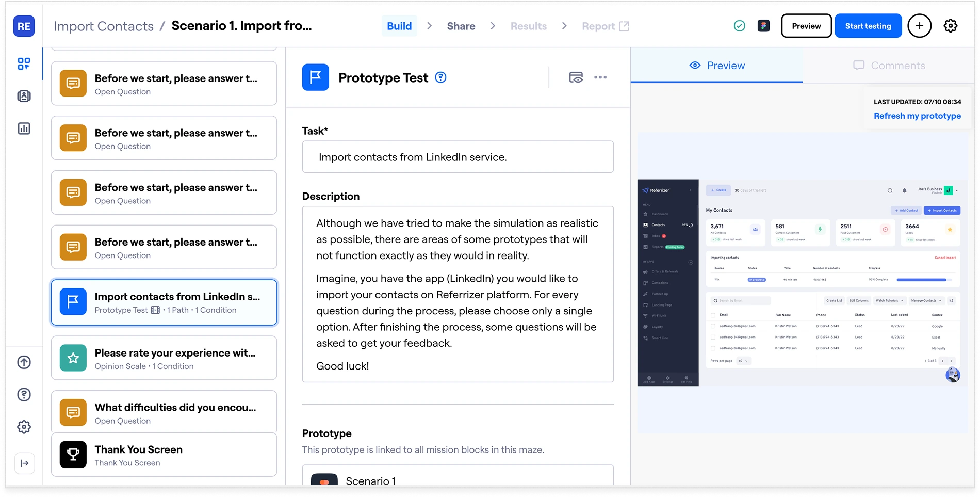
Task: Open the help question mark in sidebar
Action: point(24,395)
